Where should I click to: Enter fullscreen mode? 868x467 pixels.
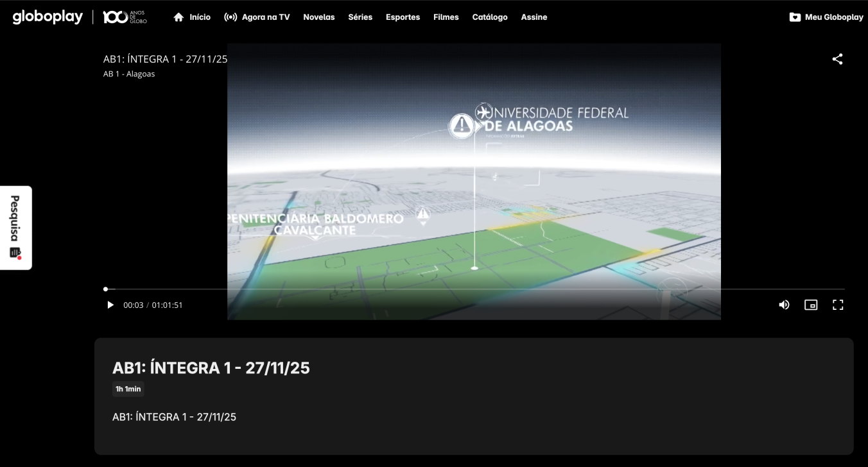click(838, 305)
